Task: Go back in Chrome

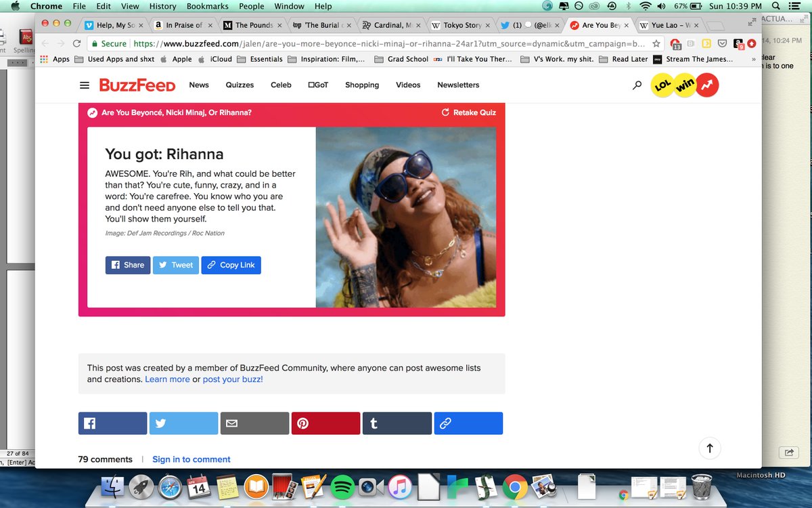Action: click(45, 43)
